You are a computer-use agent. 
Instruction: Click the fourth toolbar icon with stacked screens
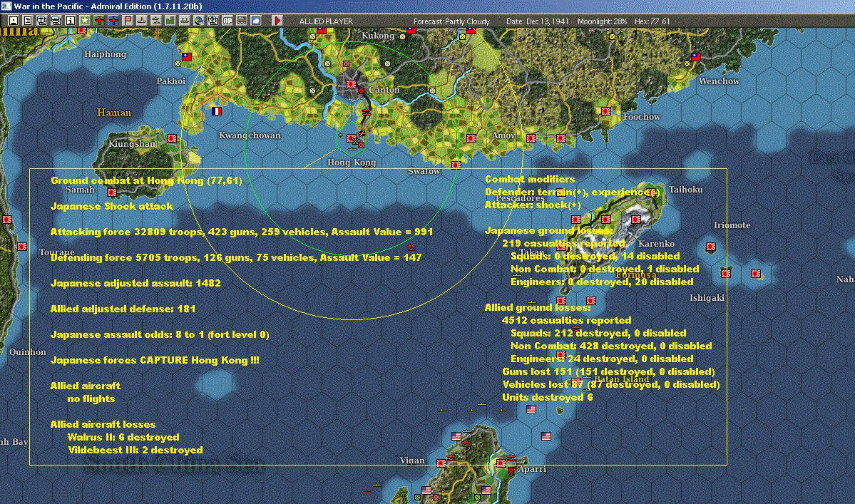coord(56,21)
